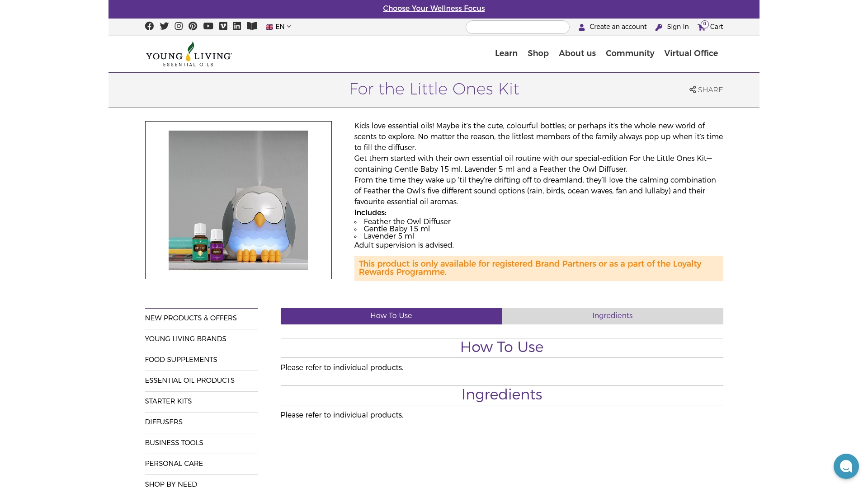
Task: Click the Create an account link
Action: 613,27
